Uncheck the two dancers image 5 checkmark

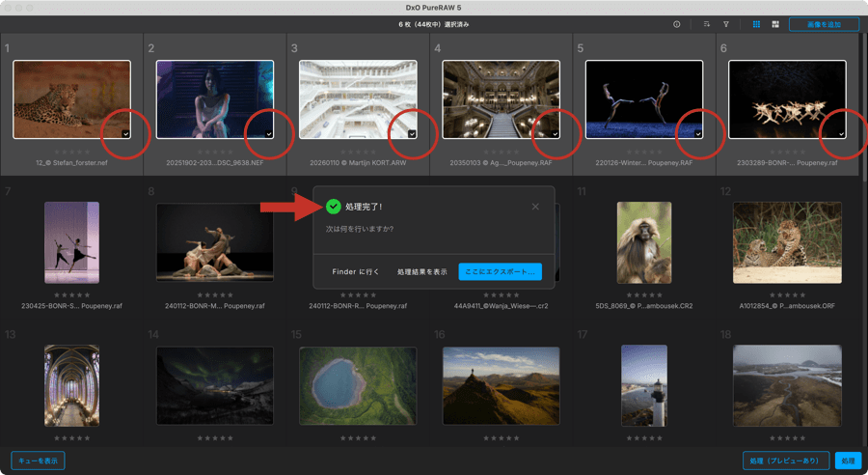point(698,134)
